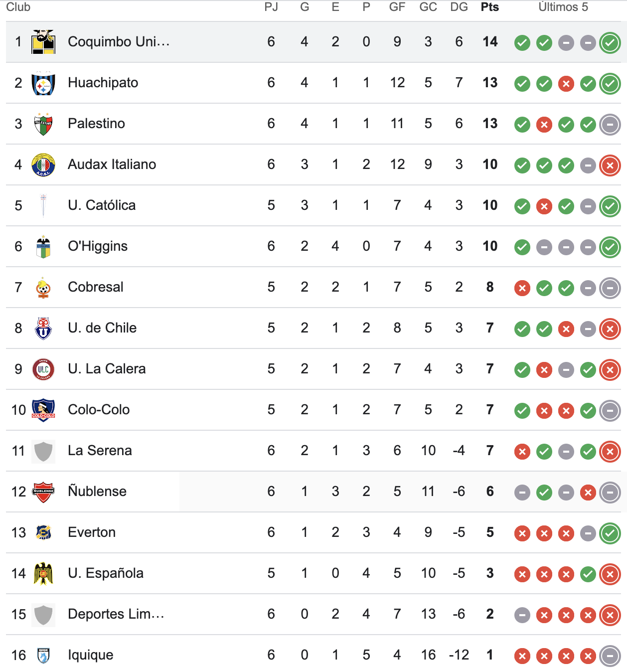Click the gray draw indicator for O'Higgins
This screenshot has width=627, height=672.
coord(543,246)
